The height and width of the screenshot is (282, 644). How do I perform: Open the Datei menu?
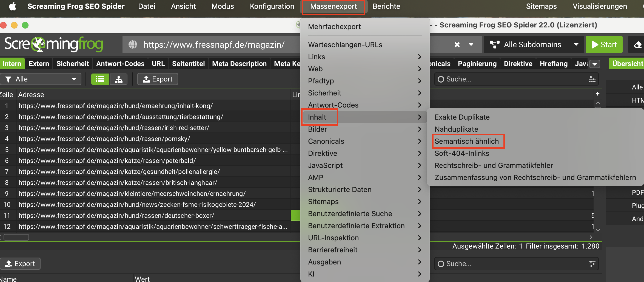pos(147,6)
